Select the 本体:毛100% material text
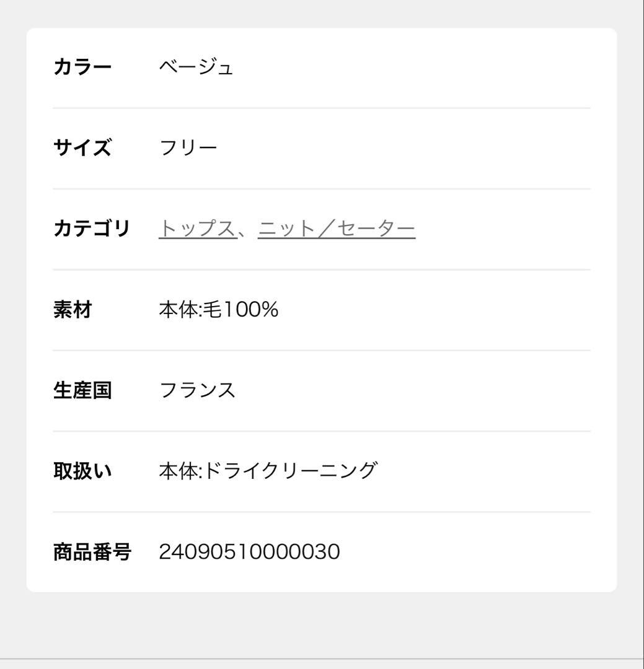This screenshot has height=669, width=644. coord(219,310)
